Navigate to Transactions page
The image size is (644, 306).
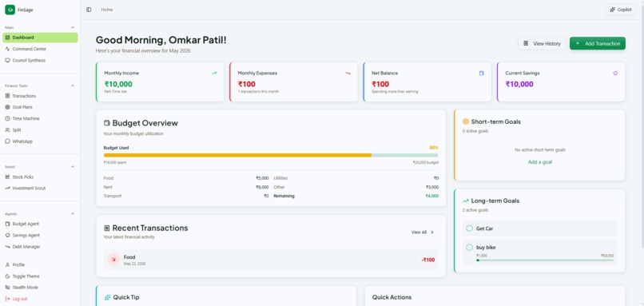pos(40,96)
